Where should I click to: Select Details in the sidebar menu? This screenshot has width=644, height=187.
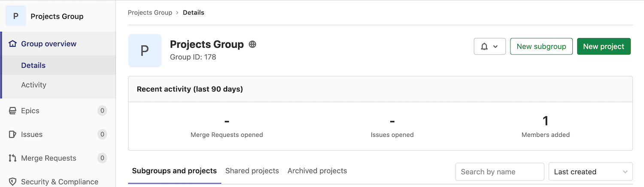pos(33,65)
